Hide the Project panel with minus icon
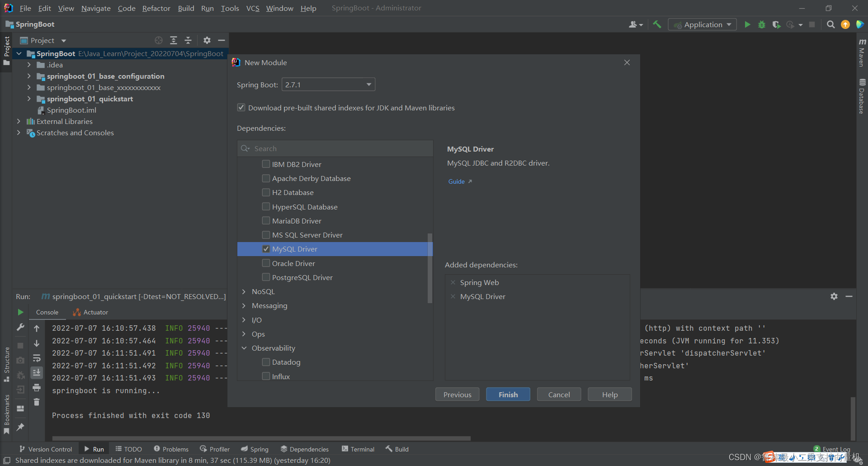Image resolution: width=868 pixels, height=466 pixels. tap(222, 40)
